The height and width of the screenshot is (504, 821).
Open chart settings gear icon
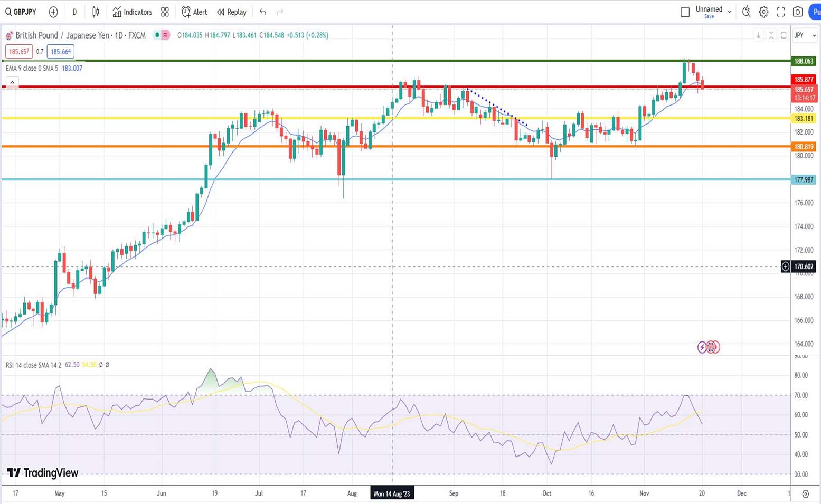763,12
